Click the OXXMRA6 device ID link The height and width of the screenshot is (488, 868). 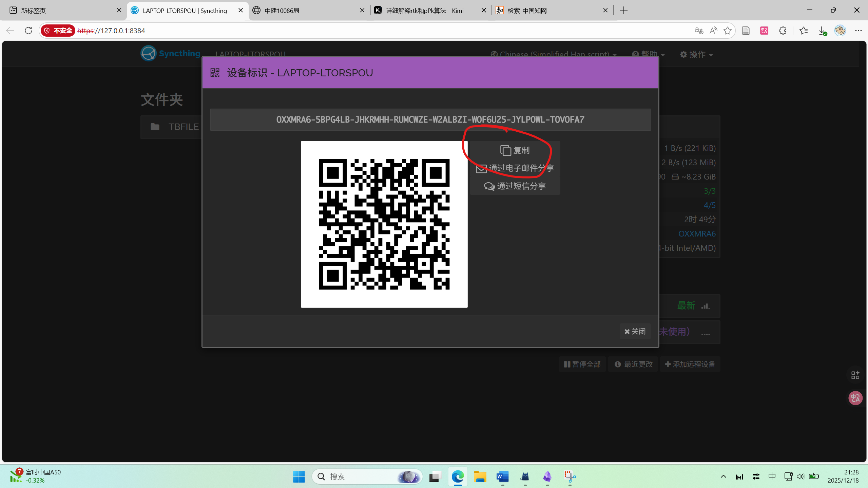tap(697, 233)
